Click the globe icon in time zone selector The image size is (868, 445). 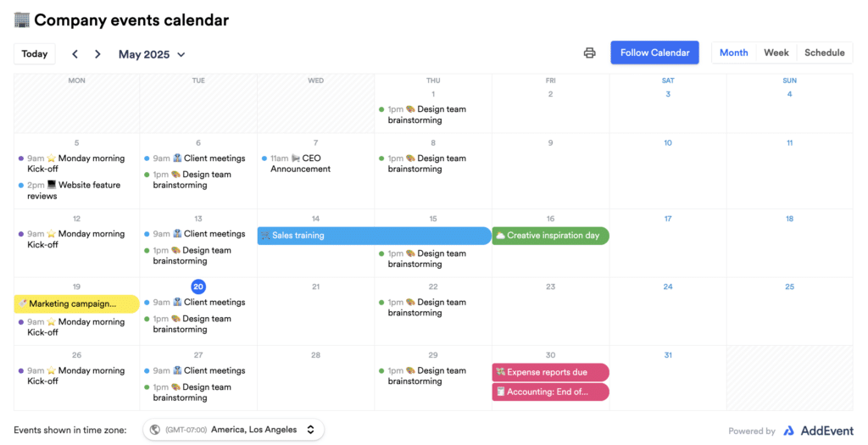[155, 430]
